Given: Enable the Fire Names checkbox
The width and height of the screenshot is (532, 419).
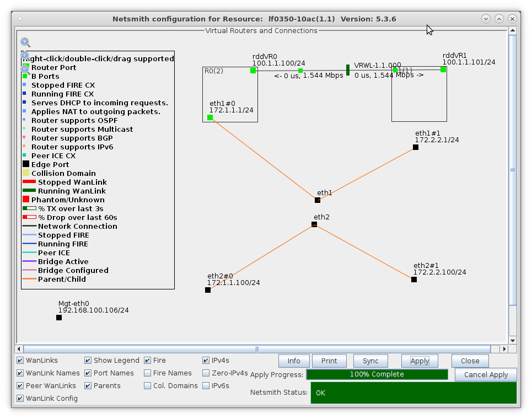Looking at the screenshot, I should pos(148,373).
